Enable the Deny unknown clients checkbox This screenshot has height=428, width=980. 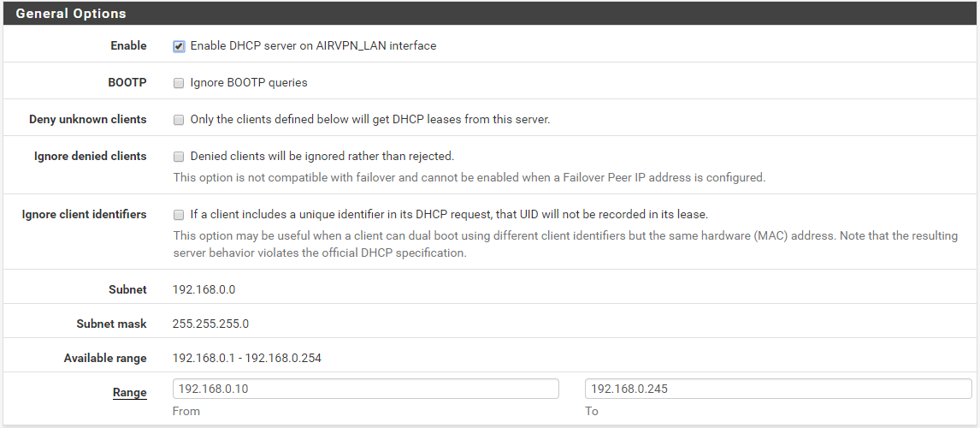point(179,120)
